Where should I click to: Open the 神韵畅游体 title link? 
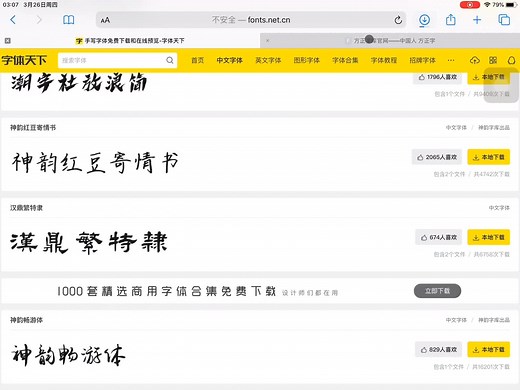click(x=26, y=320)
